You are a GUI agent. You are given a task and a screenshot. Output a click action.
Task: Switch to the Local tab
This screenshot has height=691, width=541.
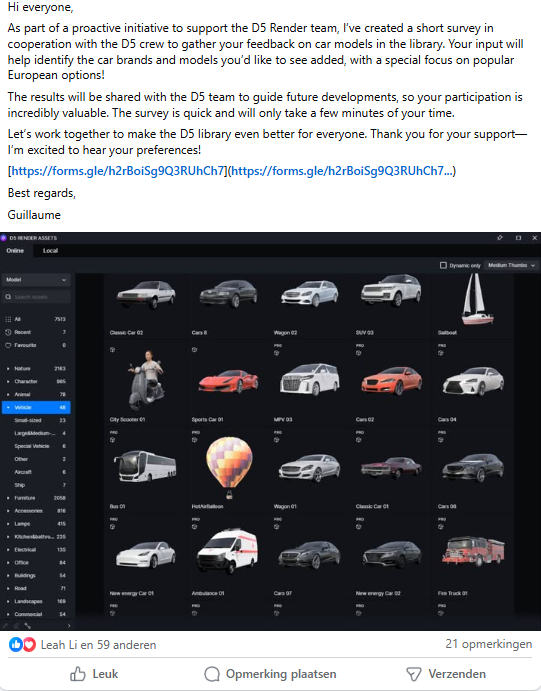(x=50, y=250)
